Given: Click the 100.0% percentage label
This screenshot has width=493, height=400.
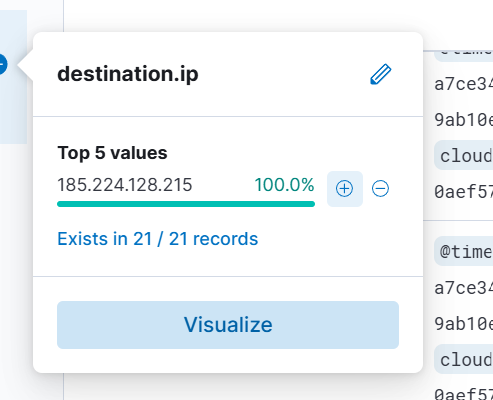Looking at the screenshot, I should (284, 185).
